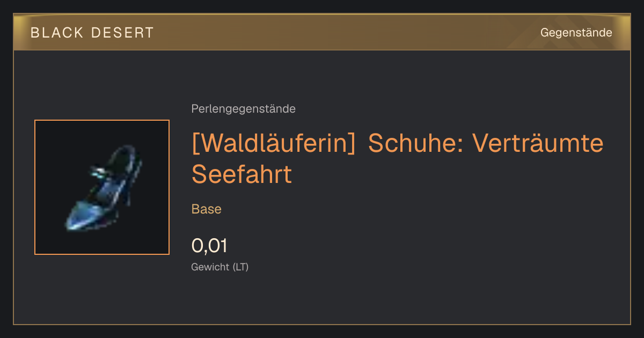This screenshot has width=644, height=338.
Task: Open the Perlengegenstände category label
Action: [243, 109]
